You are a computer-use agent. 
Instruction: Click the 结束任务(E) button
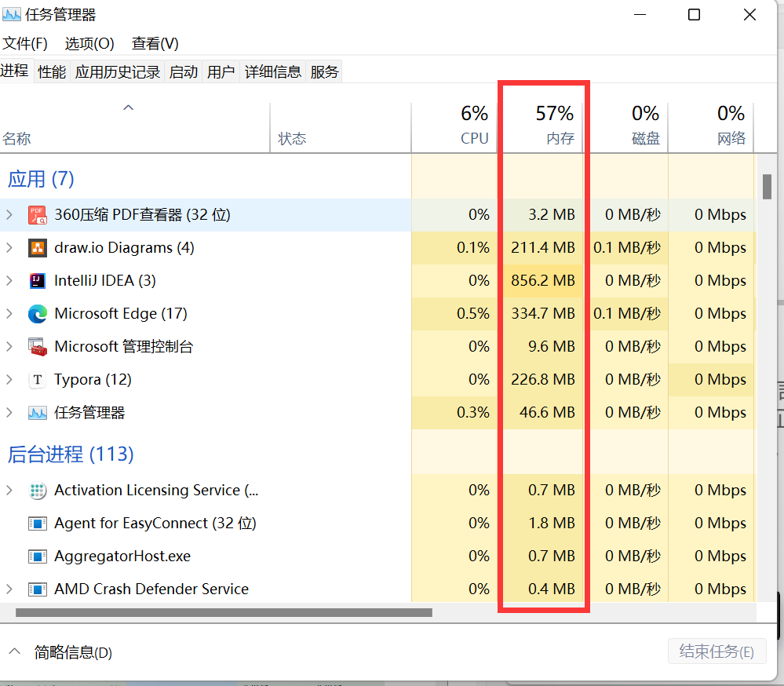[x=717, y=651]
